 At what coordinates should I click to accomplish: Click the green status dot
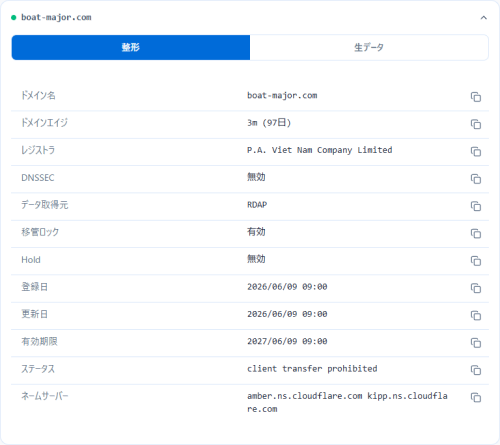coord(14,18)
